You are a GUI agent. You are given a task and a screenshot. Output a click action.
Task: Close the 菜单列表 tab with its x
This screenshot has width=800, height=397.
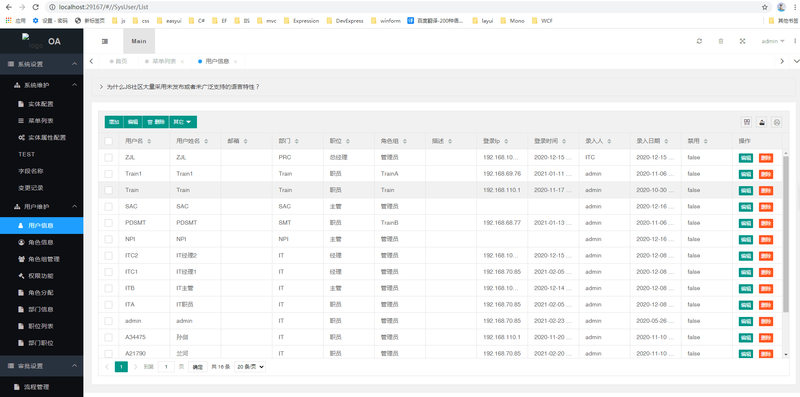tap(182, 61)
